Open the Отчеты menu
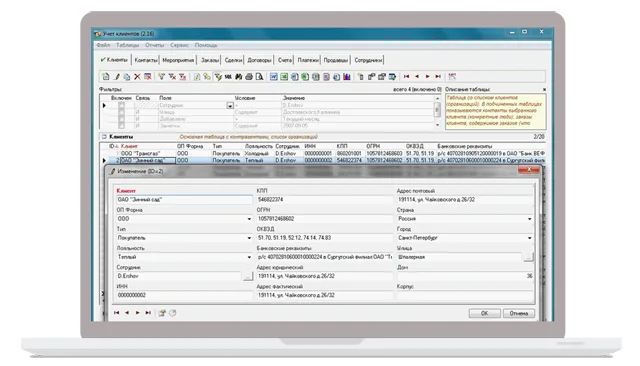 pyautogui.click(x=154, y=45)
